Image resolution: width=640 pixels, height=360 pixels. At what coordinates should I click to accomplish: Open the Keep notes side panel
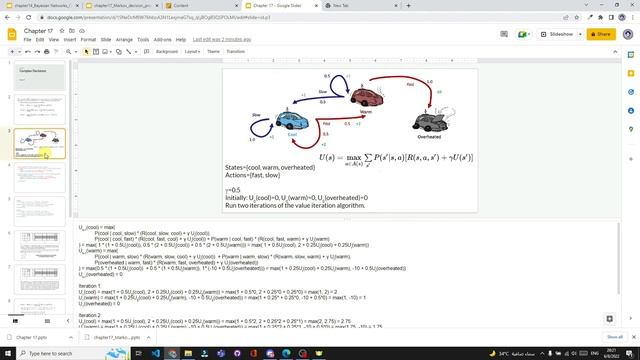click(631, 73)
